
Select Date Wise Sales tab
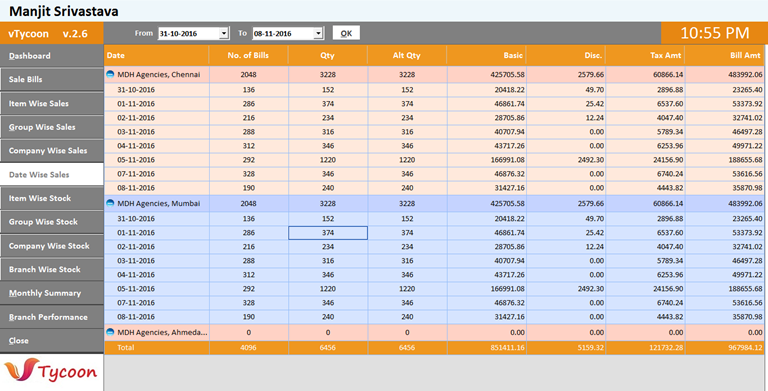[x=51, y=174]
